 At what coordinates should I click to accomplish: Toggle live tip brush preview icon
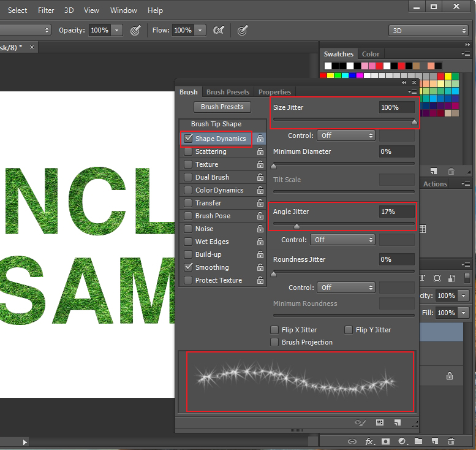coord(360,422)
